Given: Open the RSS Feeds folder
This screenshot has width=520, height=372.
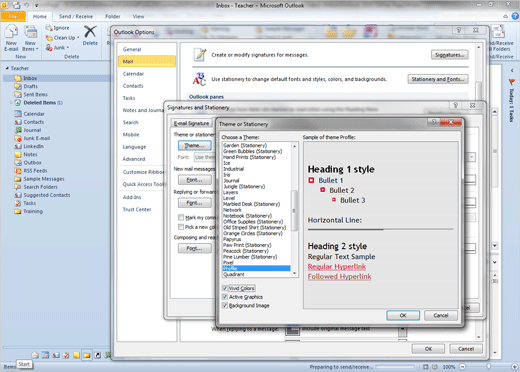Looking at the screenshot, I should [35, 171].
